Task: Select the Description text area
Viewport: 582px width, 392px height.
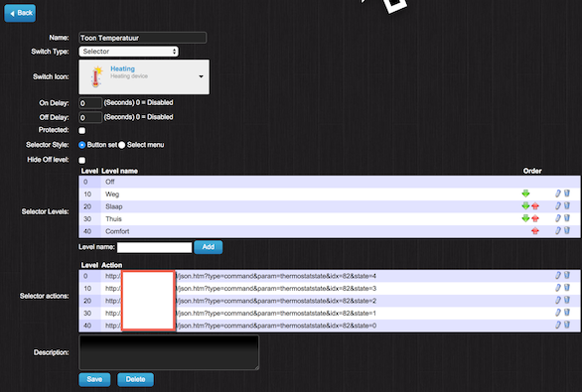Action: (169, 352)
